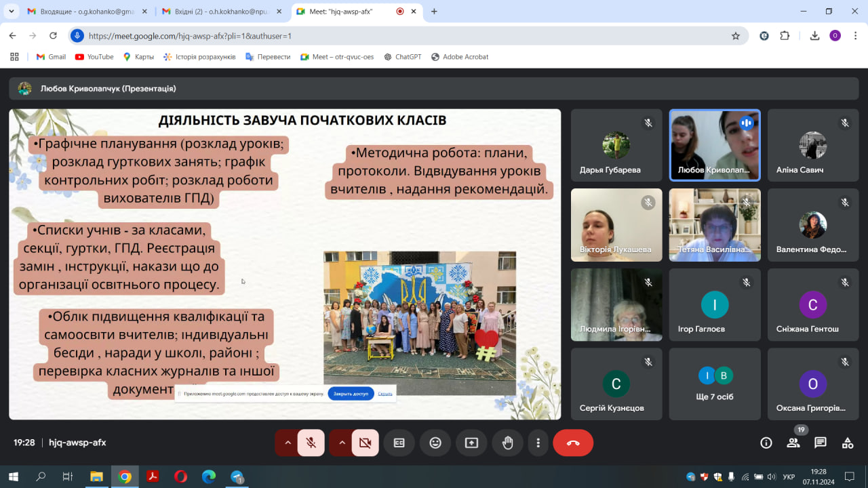Click the present screen button
This screenshot has width=868, height=488.
pyautogui.click(x=471, y=443)
